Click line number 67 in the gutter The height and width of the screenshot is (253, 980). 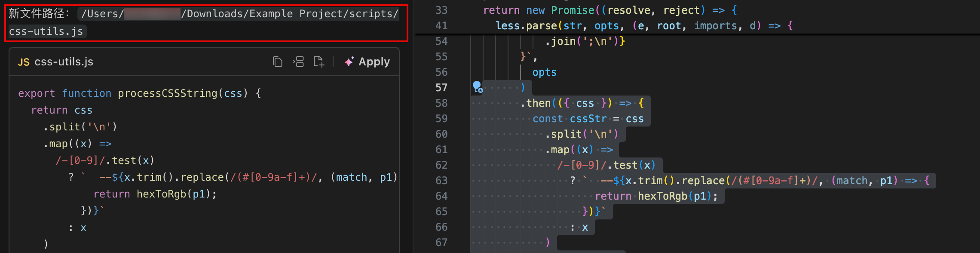[441, 243]
